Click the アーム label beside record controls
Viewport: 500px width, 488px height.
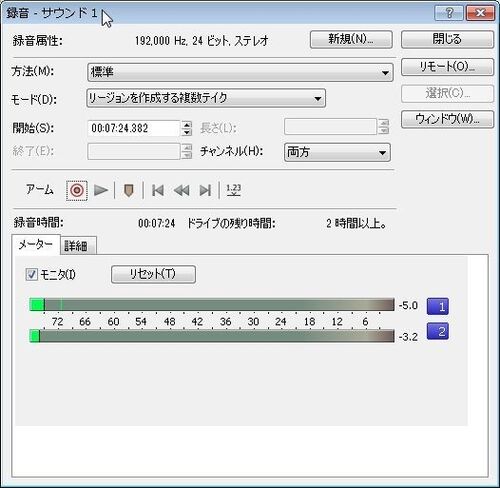[x=40, y=190]
